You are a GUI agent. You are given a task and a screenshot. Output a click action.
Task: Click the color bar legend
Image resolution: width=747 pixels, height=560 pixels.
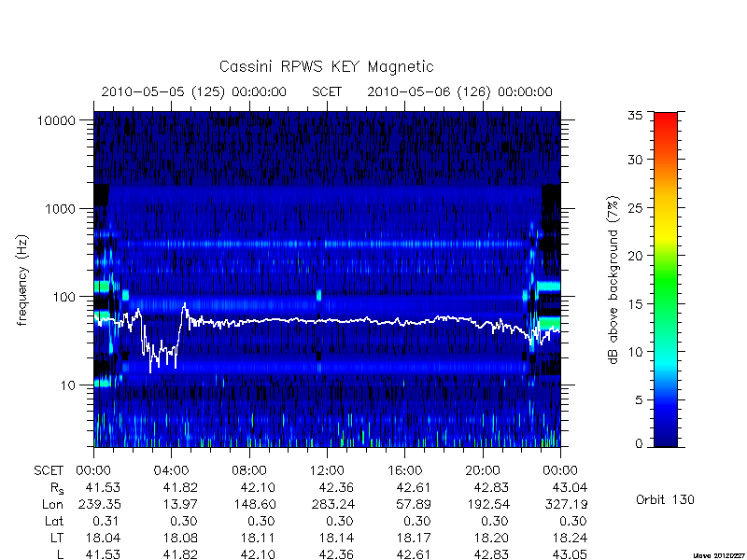pos(666,279)
